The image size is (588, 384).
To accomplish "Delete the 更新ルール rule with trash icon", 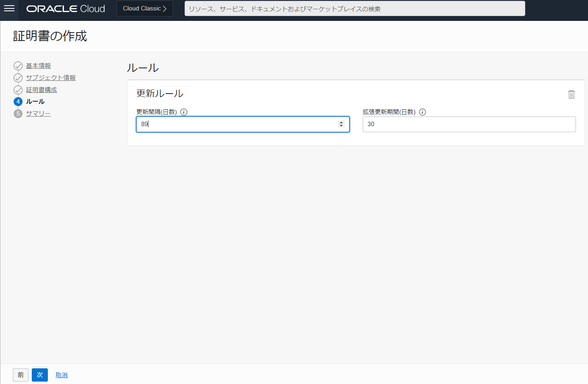I will coord(571,94).
